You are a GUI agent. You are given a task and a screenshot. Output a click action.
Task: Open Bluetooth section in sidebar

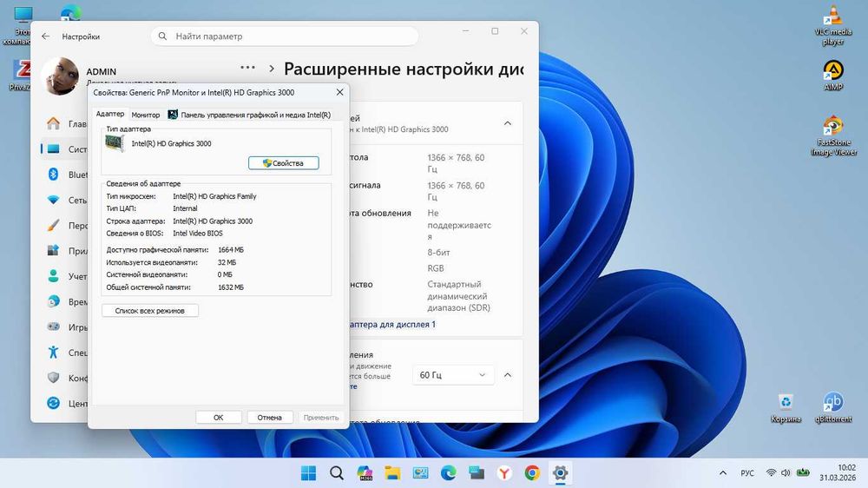53,175
